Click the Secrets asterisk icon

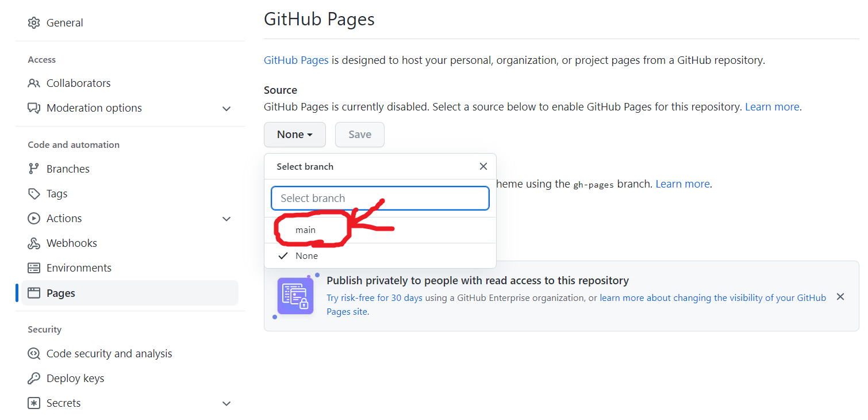(34, 403)
